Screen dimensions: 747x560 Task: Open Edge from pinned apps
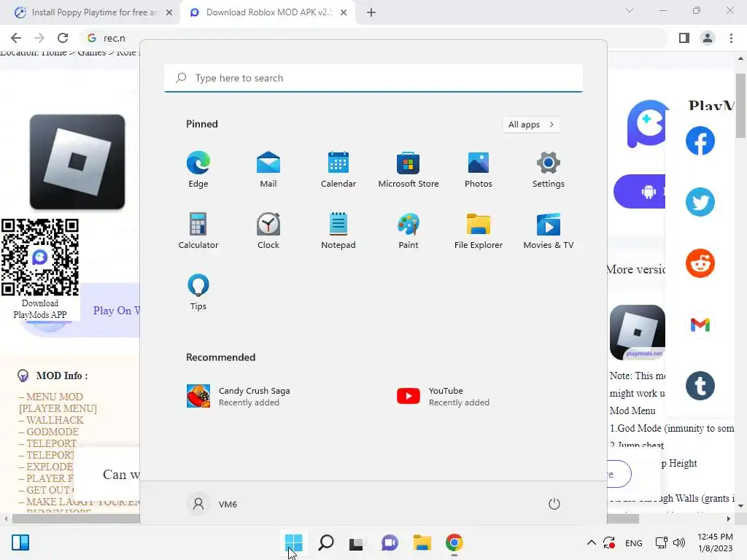point(198,169)
